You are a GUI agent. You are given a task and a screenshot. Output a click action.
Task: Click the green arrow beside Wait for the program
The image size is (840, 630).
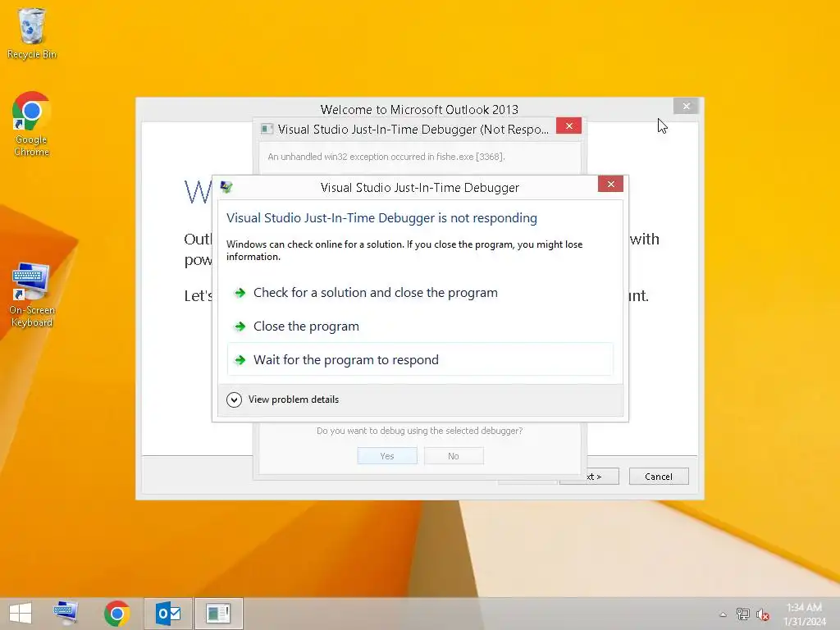[x=240, y=360]
